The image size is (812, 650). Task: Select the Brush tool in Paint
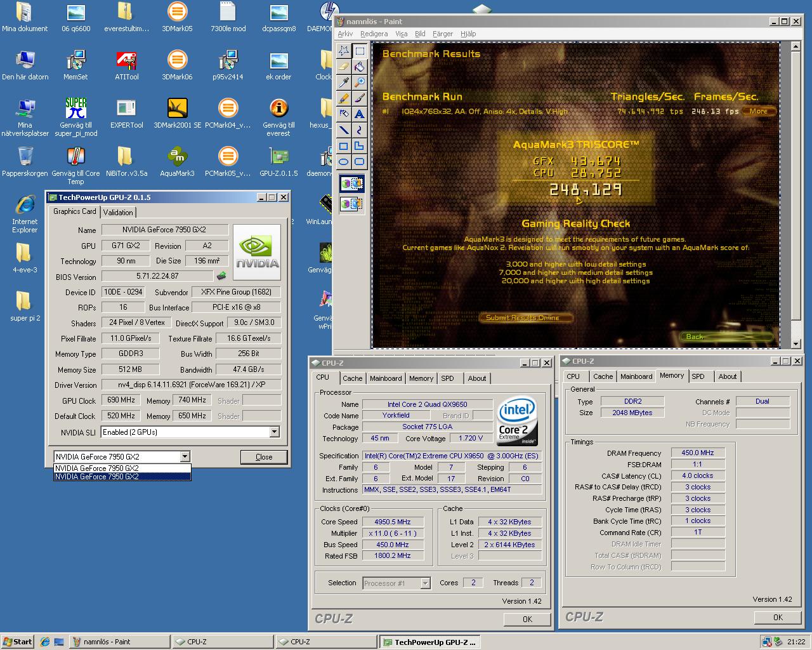359,98
